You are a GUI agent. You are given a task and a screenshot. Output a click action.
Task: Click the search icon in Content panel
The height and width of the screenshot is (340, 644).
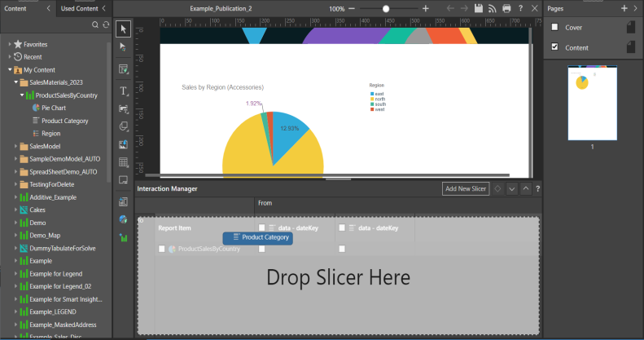[95, 25]
